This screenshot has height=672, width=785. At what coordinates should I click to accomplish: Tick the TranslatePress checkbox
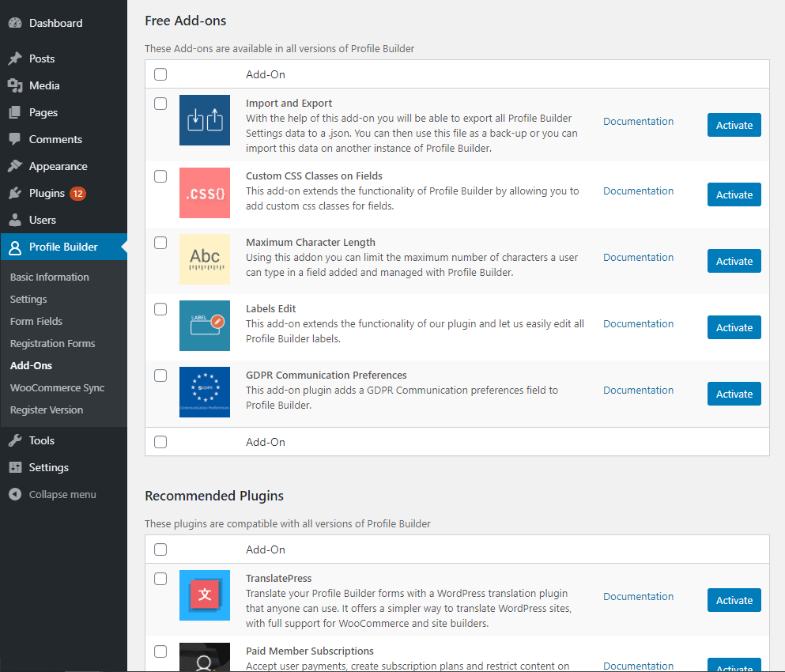(160, 579)
